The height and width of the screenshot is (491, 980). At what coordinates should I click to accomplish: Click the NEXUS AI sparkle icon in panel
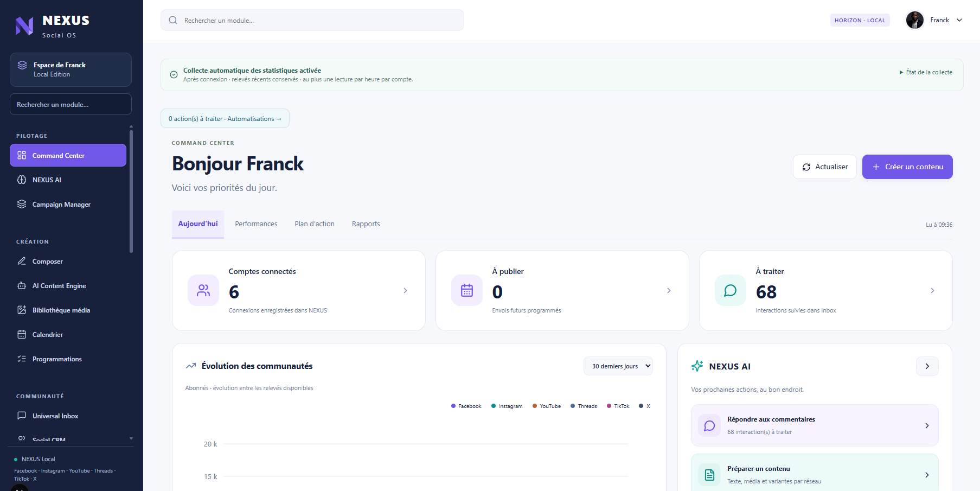pos(697,366)
